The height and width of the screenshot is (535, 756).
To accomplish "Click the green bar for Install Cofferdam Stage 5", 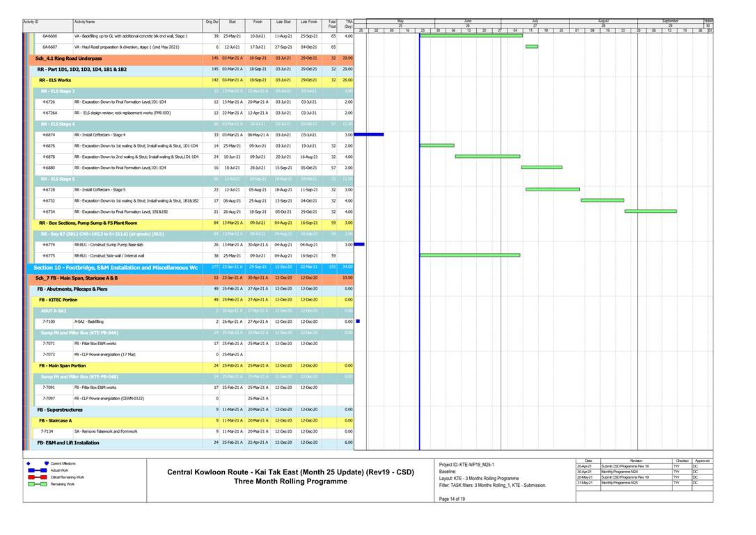I will [552, 189].
